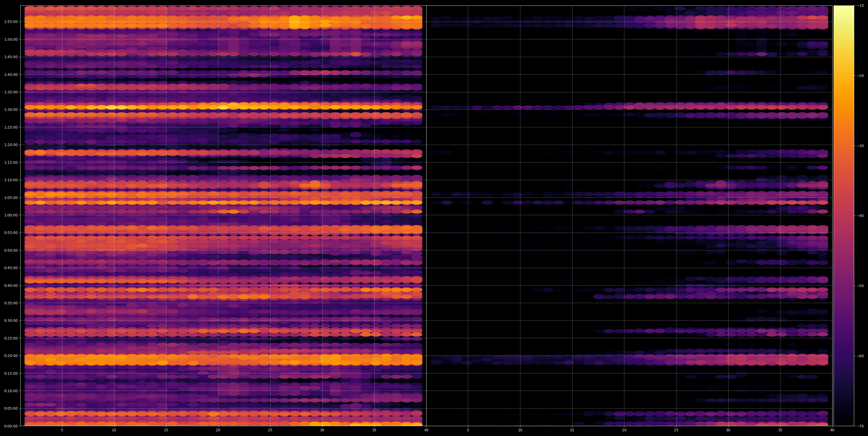Select x-axis label 10 under left heatmap
This screenshot has height=436, width=868.
click(114, 430)
